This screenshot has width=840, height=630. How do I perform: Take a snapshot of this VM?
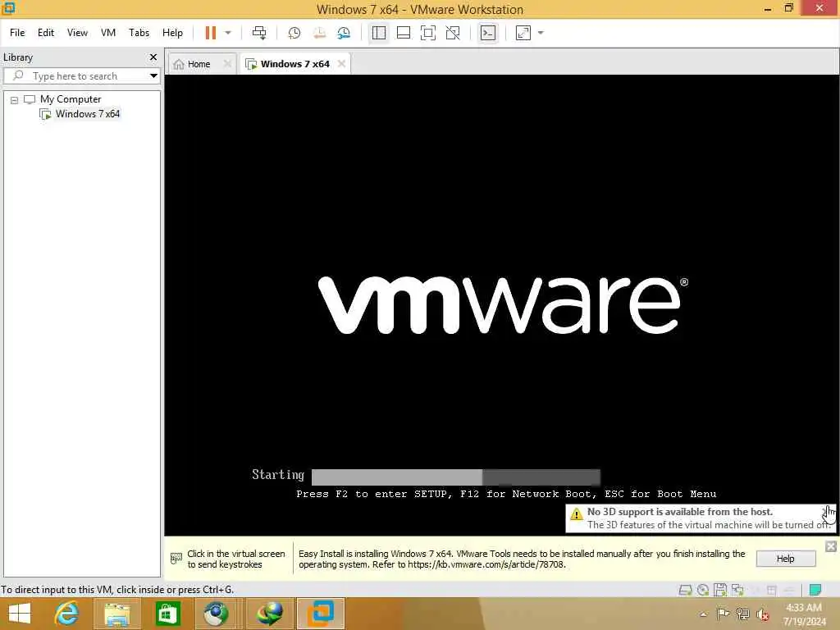(294, 33)
